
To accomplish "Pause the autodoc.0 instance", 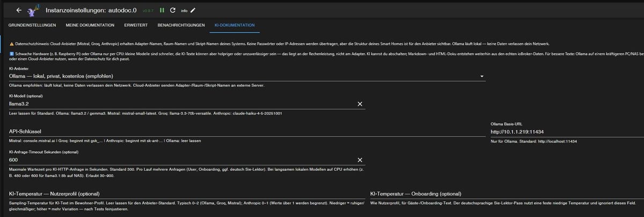I will pyautogui.click(x=162, y=10).
